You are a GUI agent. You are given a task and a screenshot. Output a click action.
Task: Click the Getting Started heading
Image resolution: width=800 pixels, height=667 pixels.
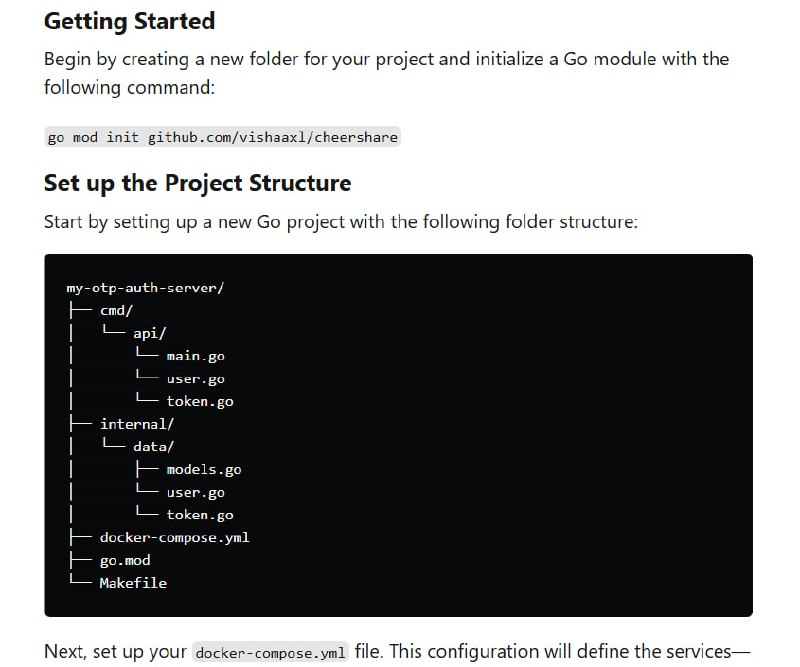click(129, 21)
